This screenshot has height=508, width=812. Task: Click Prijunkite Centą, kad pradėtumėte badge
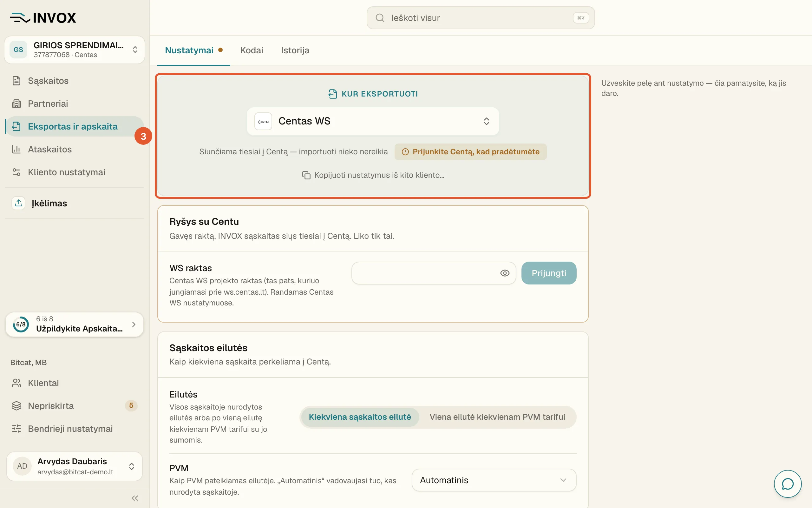(470, 152)
